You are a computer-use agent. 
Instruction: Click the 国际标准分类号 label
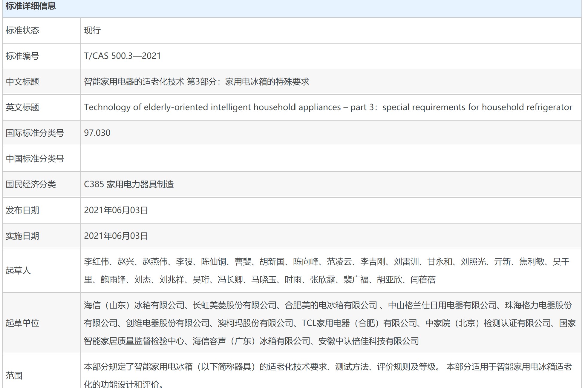coord(35,133)
